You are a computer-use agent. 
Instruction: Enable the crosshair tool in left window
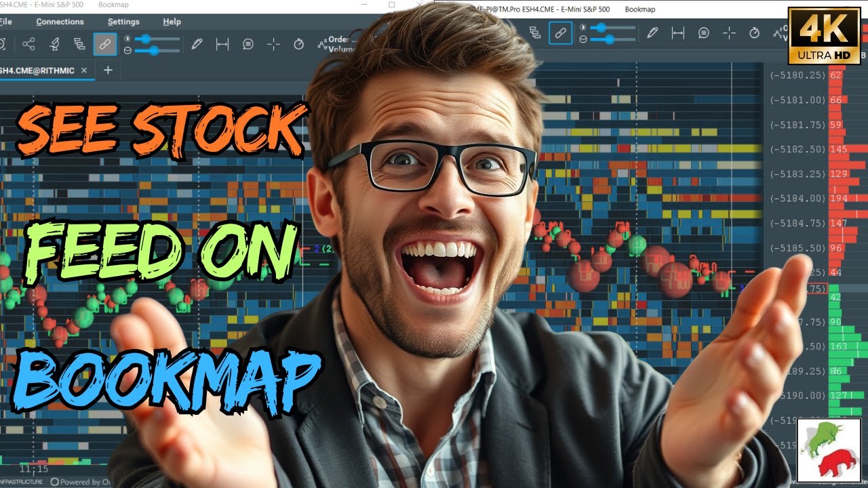pos(273,44)
